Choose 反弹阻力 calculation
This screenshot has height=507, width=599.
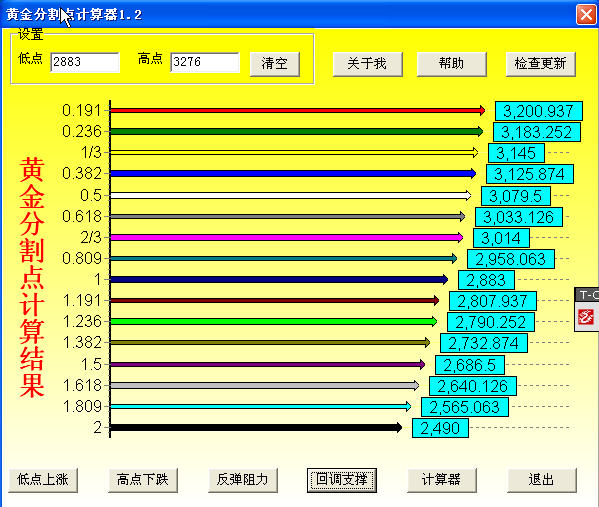click(243, 479)
